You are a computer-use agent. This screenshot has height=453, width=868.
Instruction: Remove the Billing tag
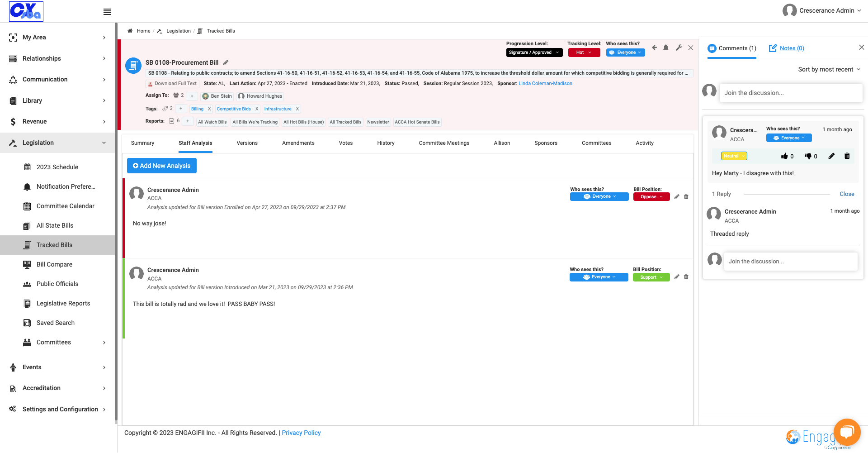(x=209, y=109)
